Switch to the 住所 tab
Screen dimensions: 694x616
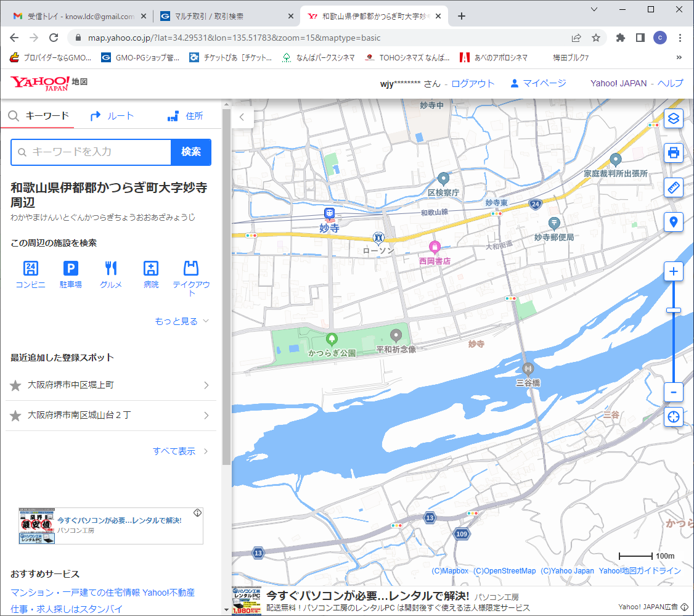coord(186,116)
